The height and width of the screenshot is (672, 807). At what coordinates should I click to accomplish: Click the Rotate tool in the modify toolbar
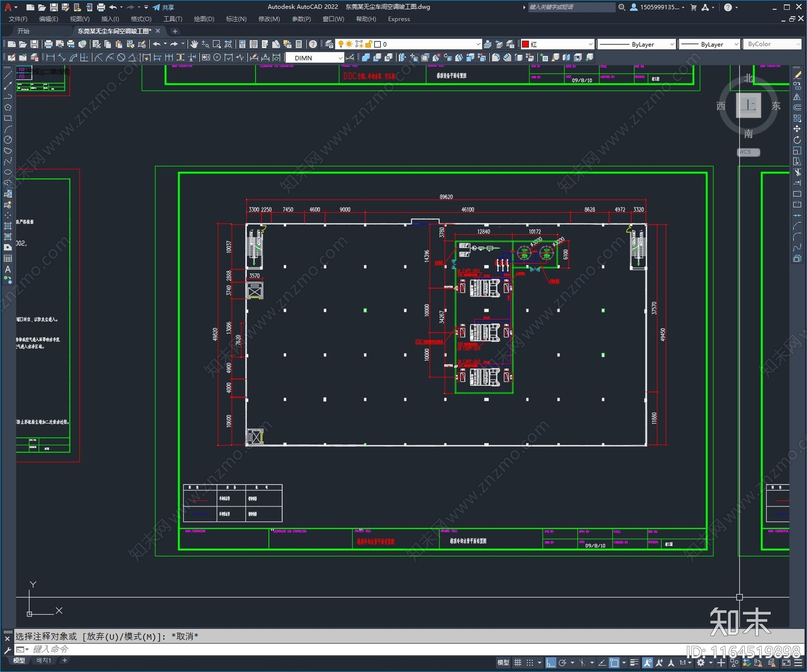(797, 140)
